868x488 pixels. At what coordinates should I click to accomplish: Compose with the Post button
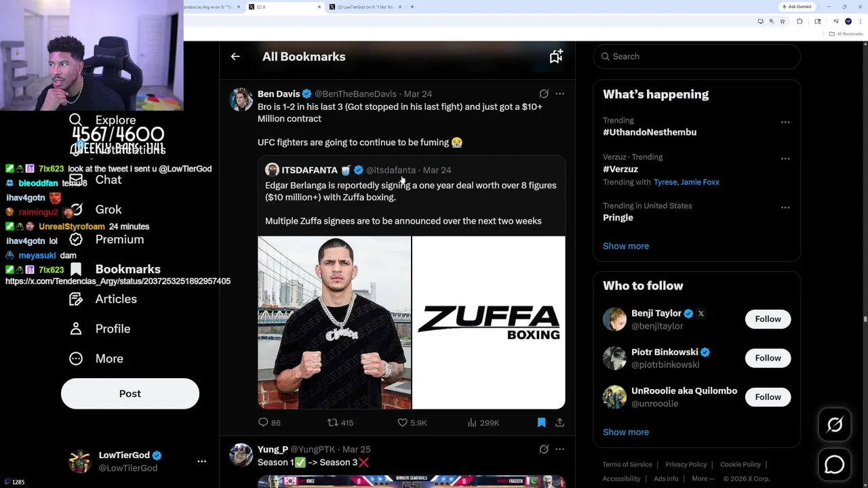(x=130, y=394)
